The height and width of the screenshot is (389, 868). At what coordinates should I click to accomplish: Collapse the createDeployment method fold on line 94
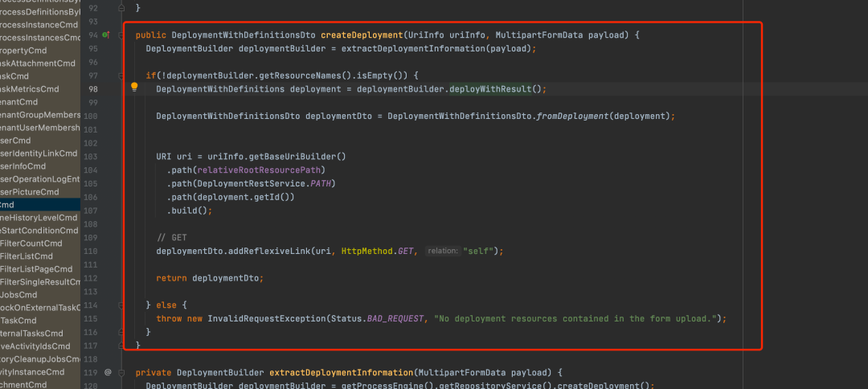point(121,35)
